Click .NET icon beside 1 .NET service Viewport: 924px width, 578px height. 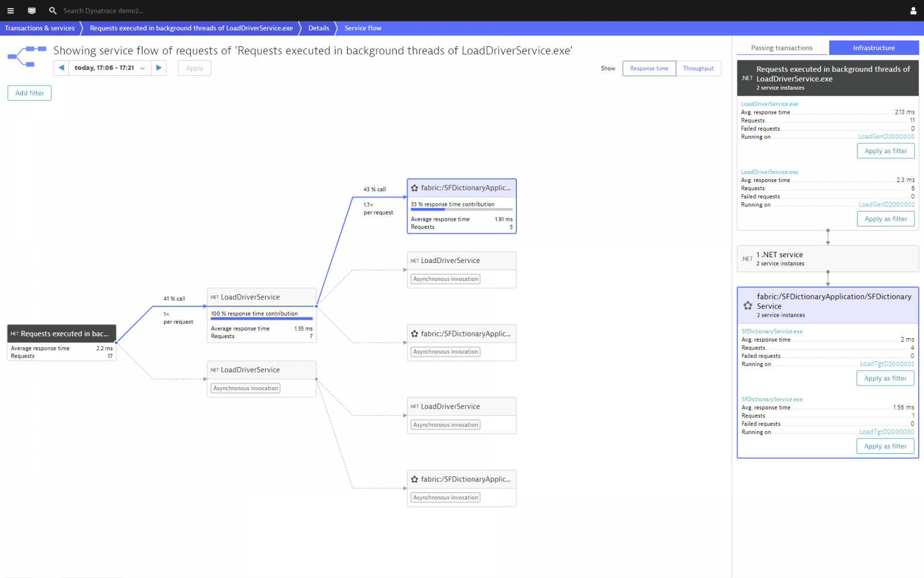[747, 258]
